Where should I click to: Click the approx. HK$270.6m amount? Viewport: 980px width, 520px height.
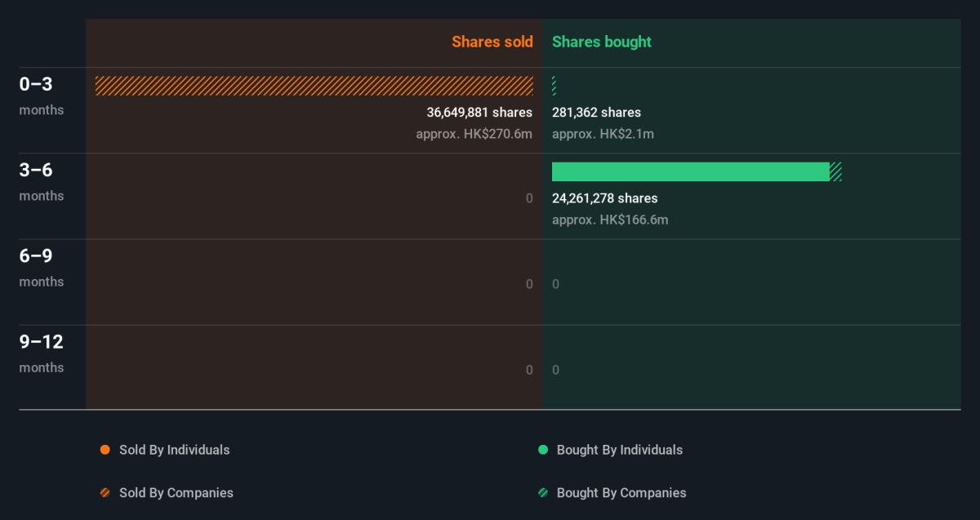474,134
